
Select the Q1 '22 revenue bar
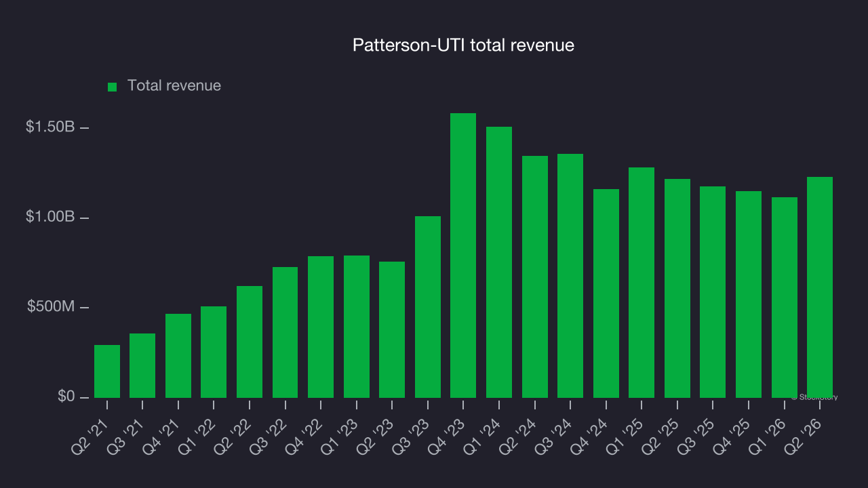coord(214,352)
